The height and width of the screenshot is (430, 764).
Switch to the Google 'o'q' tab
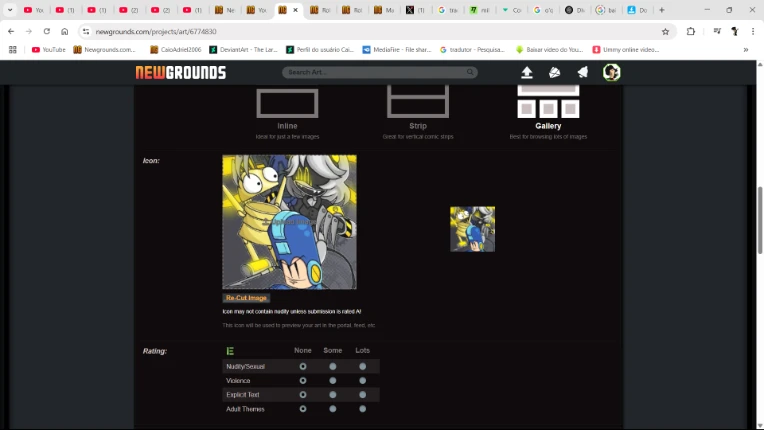pyautogui.click(x=543, y=10)
